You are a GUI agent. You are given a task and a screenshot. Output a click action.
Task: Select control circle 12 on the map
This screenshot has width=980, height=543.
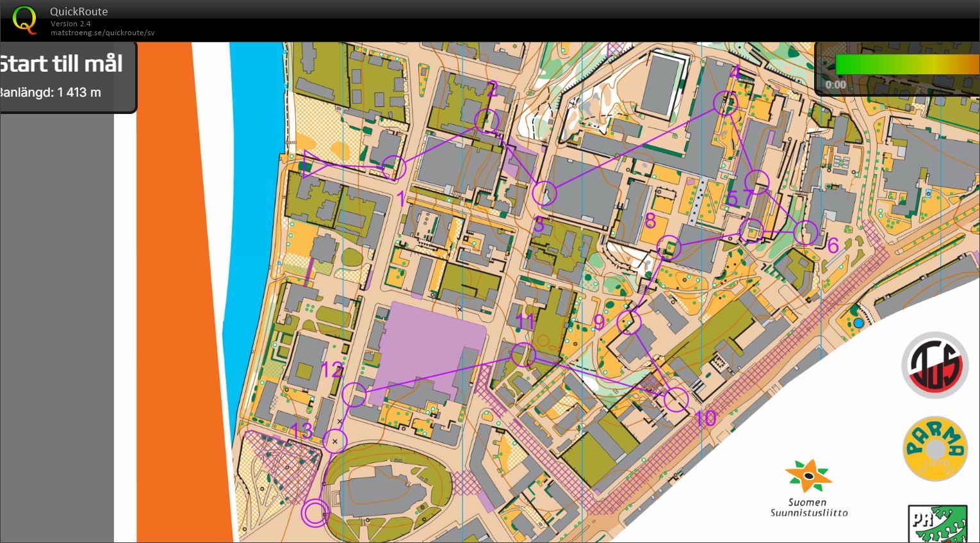pyautogui.click(x=354, y=394)
